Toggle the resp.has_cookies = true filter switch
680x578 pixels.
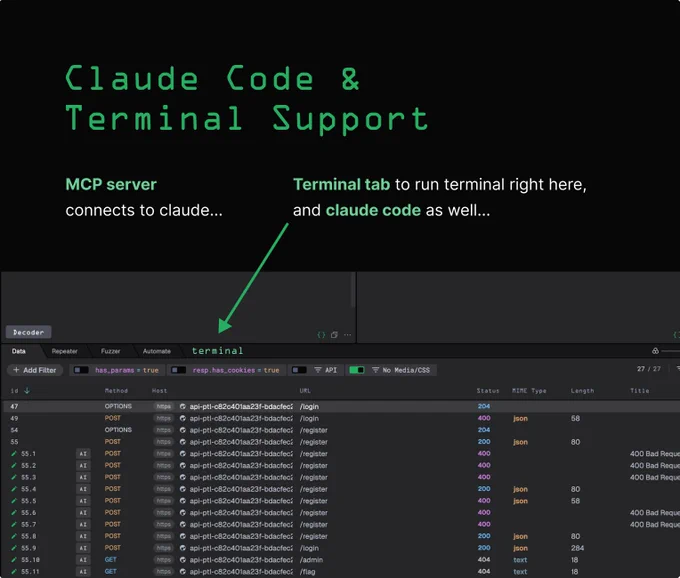[178, 370]
